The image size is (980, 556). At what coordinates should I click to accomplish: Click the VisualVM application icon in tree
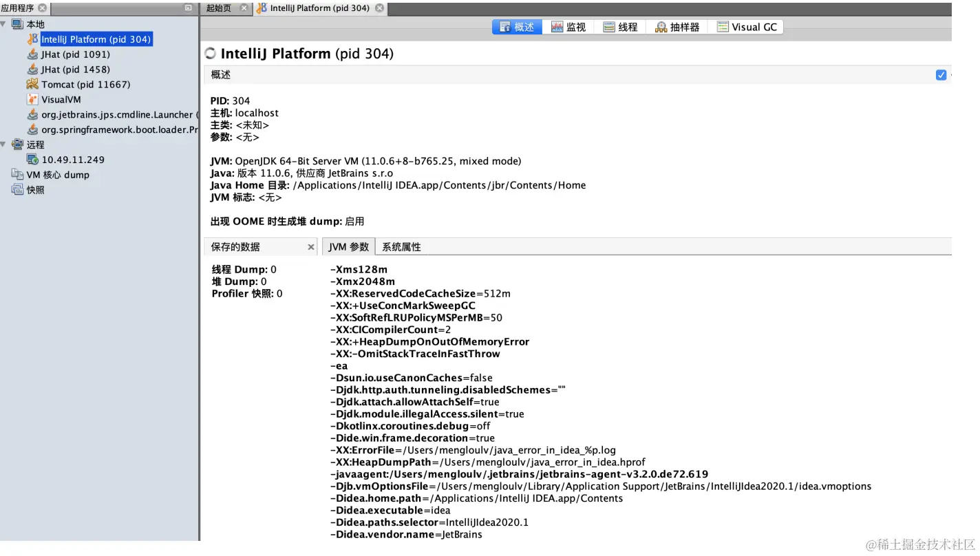coord(32,100)
